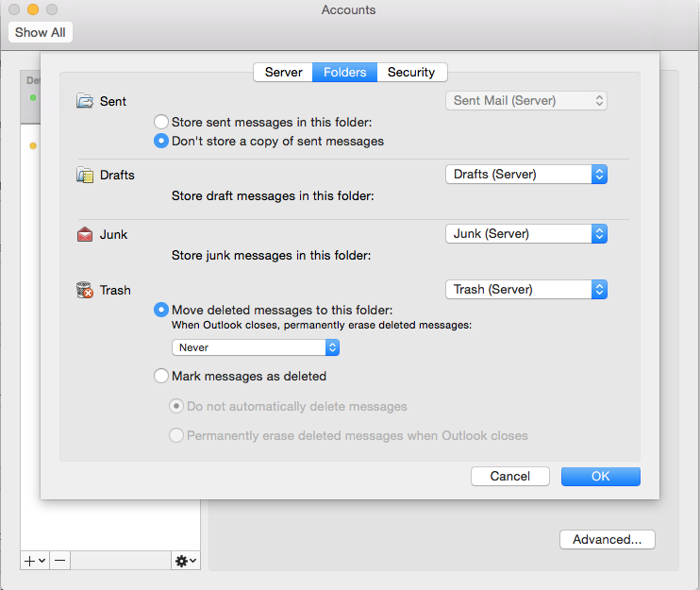Viewport: 700px width, 590px height.
Task: Click the Advanced... button
Action: (608, 540)
